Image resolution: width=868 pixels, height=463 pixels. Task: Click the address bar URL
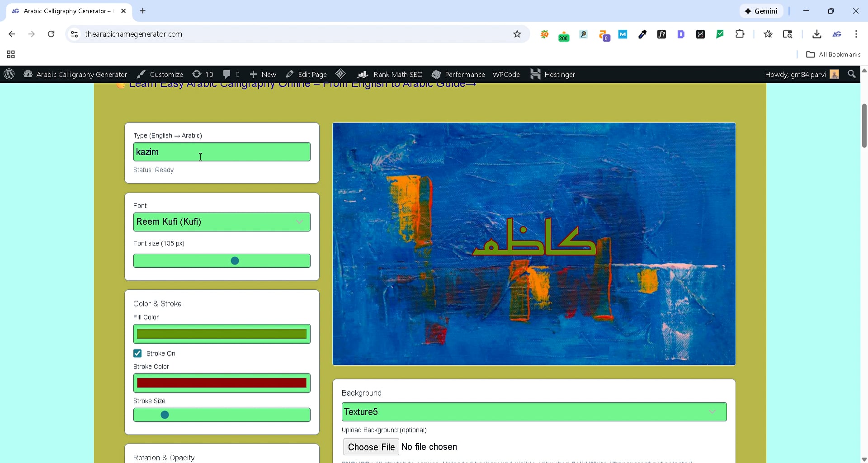(x=133, y=34)
